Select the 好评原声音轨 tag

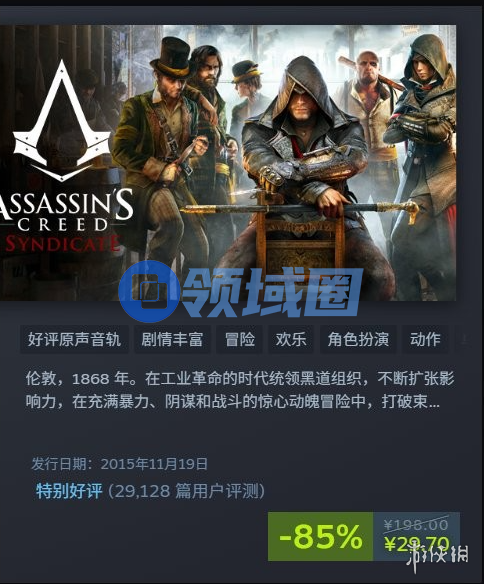[x=74, y=339]
